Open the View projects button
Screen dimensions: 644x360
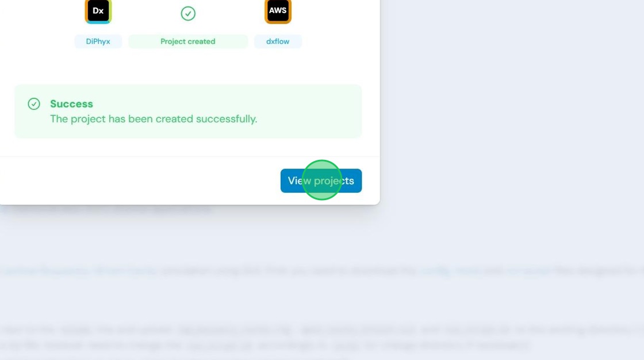(321, 181)
